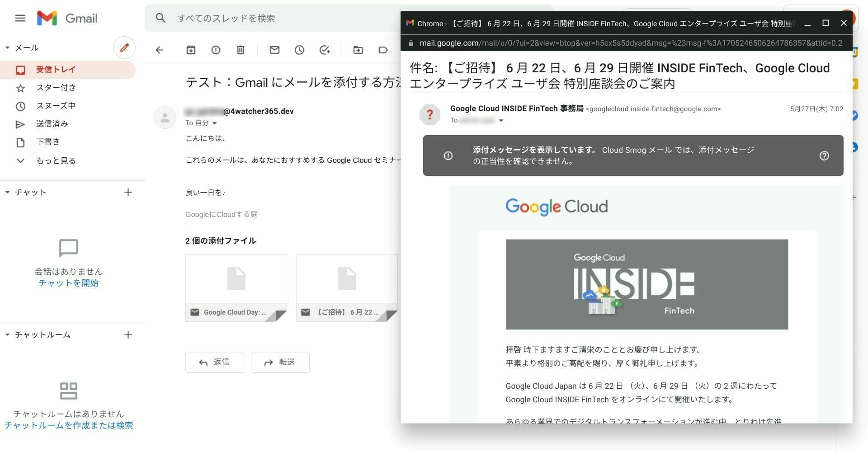The height and width of the screenshot is (452, 868).
Task: Open 下書き drafts folder
Action: click(x=68, y=142)
